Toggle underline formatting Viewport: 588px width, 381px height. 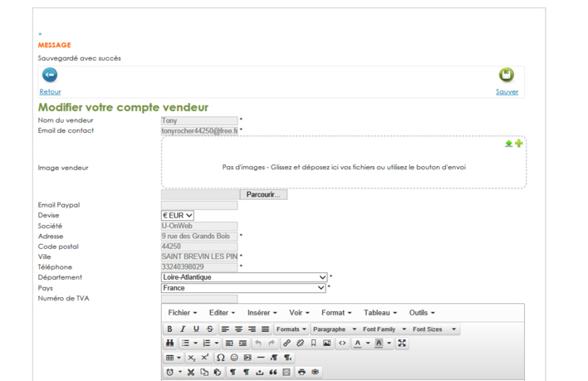coord(196,329)
